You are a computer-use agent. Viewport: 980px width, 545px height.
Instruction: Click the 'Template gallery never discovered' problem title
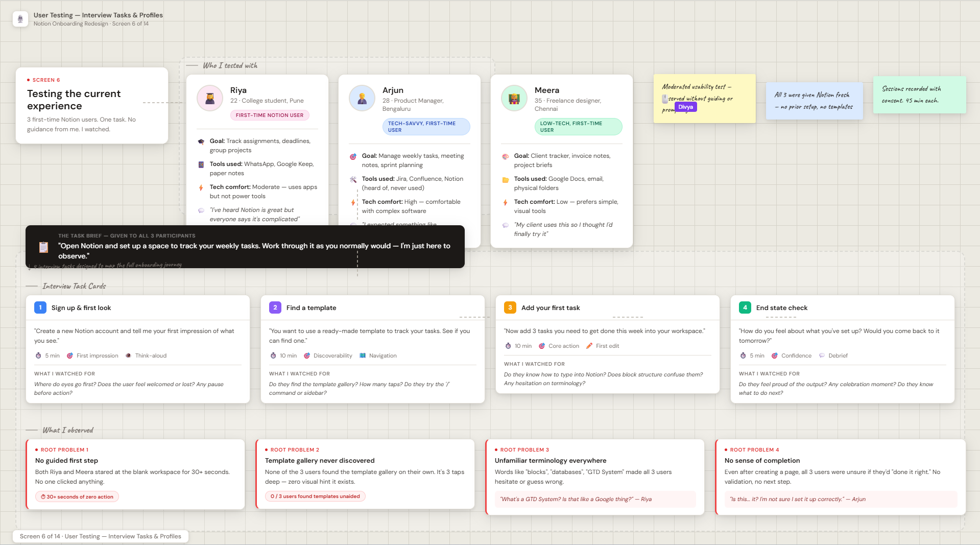pos(320,461)
